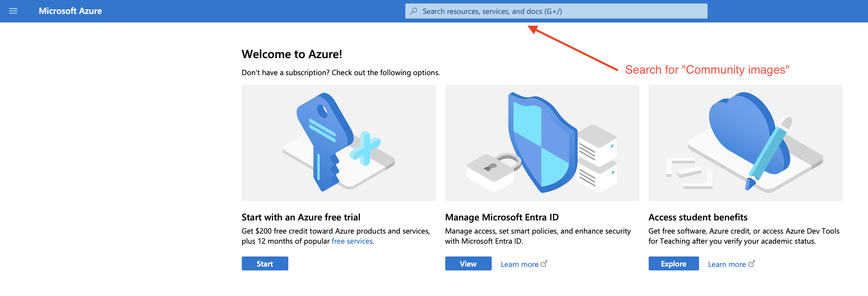Image resolution: width=868 pixels, height=296 pixels.
Task: Click View under Manage Microsoft Entra ID
Action: point(468,264)
